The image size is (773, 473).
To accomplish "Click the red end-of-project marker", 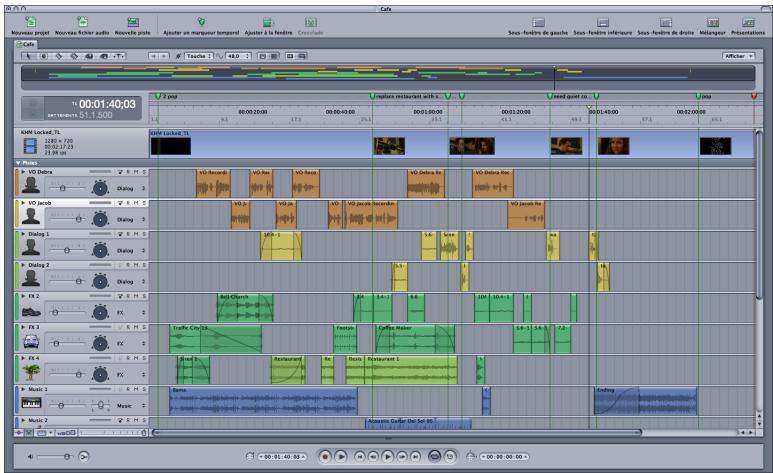I will pyautogui.click(x=753, y=96).
